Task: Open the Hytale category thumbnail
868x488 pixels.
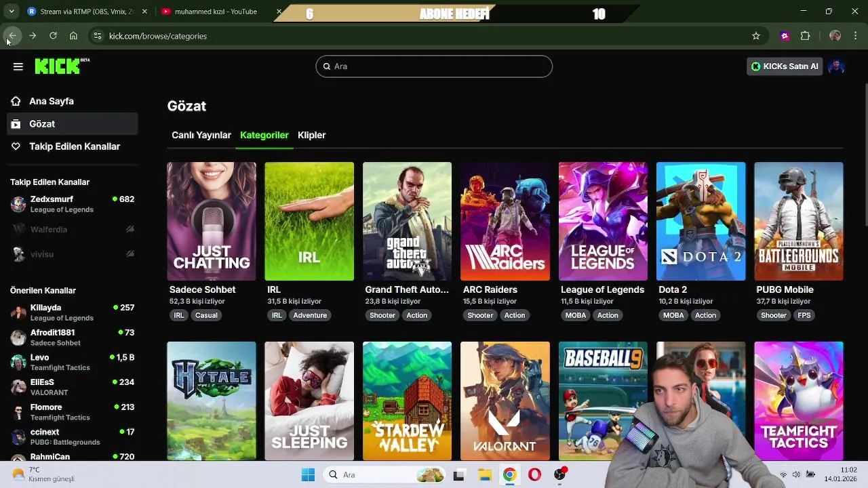Action: pyautogui.click(x=212, y=401)
